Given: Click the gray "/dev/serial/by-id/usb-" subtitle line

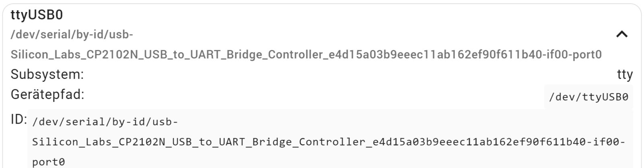Looking at the screenshot, I should point(72,35).
